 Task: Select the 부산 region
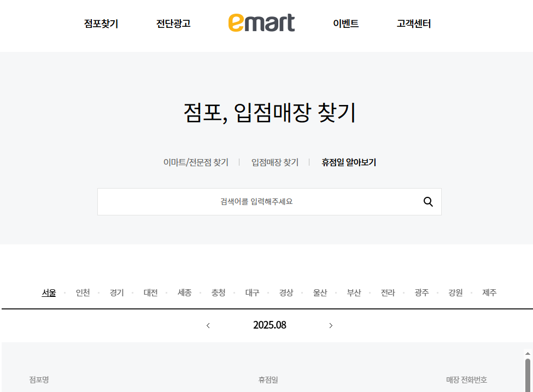click(354, 292)
